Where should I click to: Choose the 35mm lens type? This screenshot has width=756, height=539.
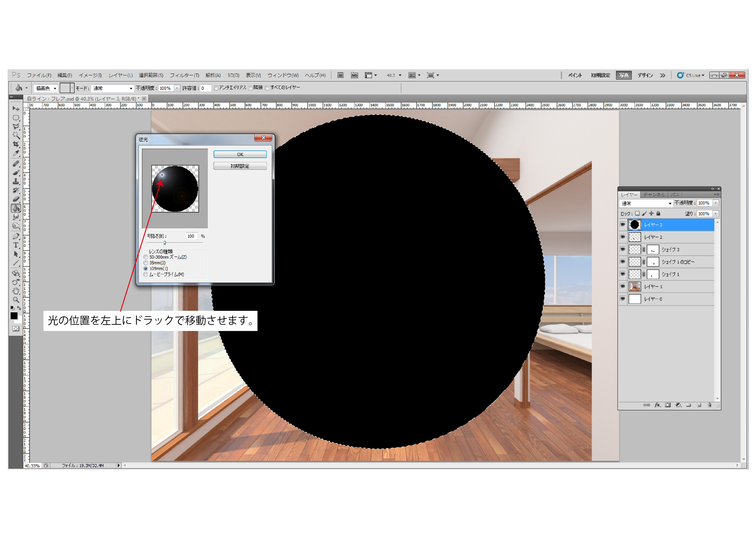[146, 263]
